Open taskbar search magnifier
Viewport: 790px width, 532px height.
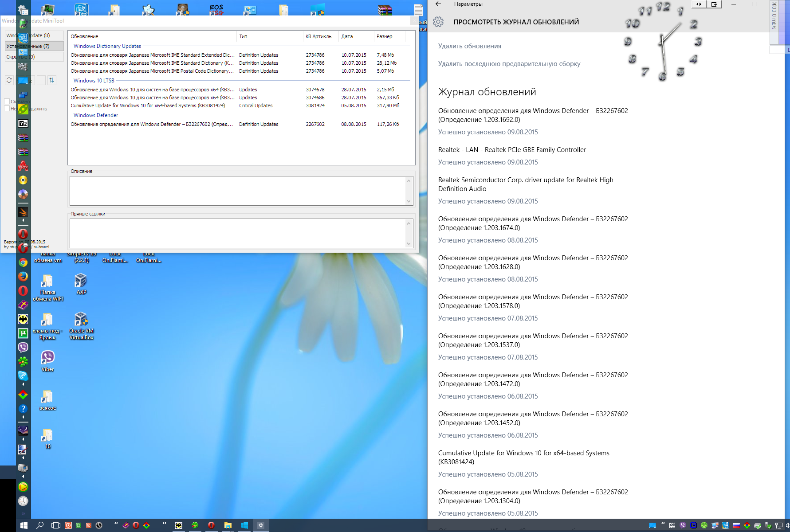tap(40, 525)
